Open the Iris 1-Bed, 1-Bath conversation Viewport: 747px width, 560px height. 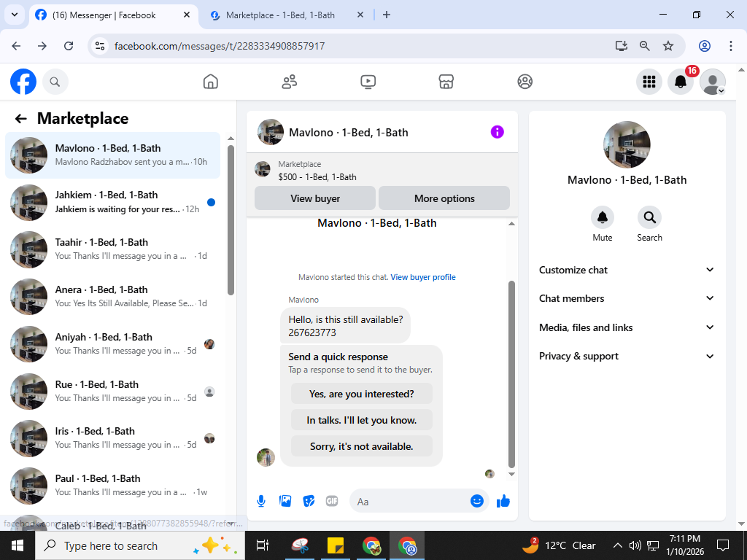tap(112, 438)
